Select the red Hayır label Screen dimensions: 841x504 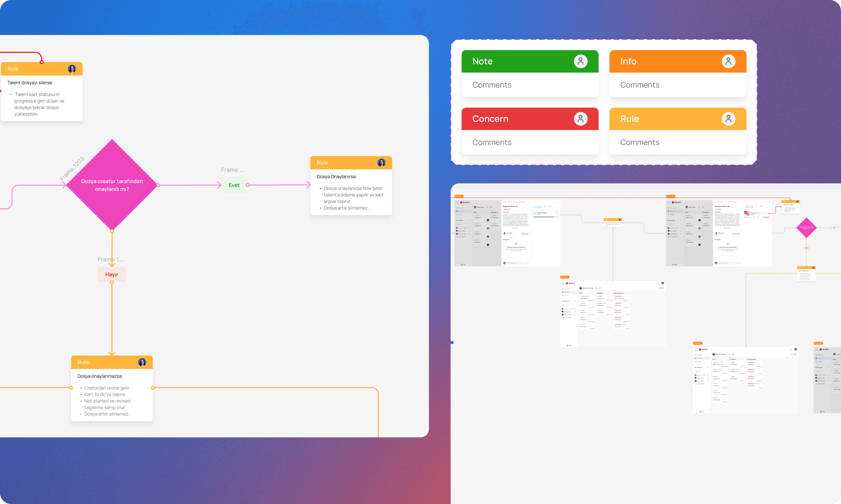click(111, 274)
